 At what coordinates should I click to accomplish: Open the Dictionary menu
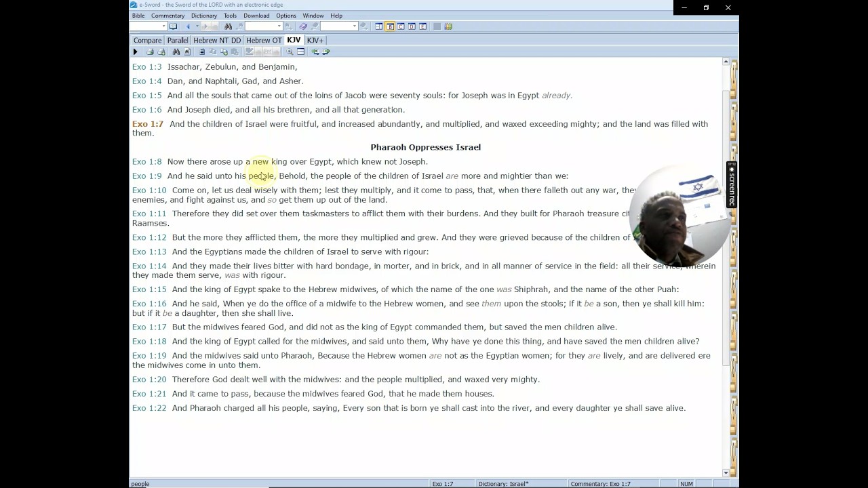click(204, 16)
